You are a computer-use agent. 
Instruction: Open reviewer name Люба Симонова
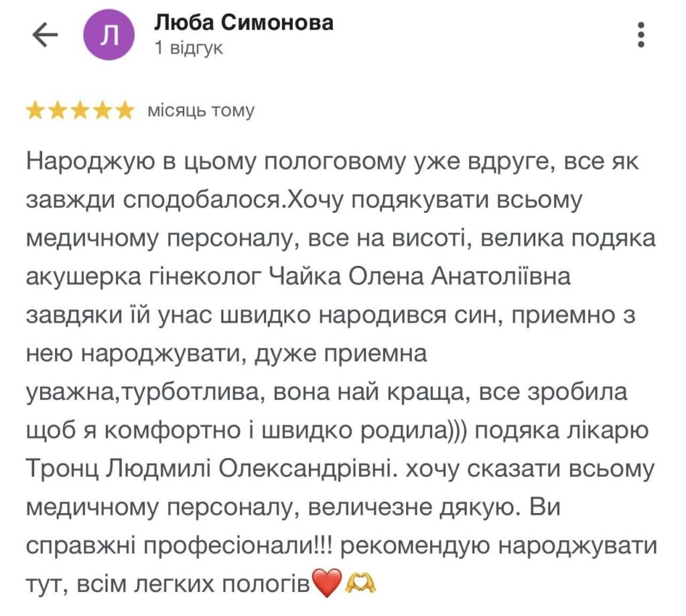[244, 23]
